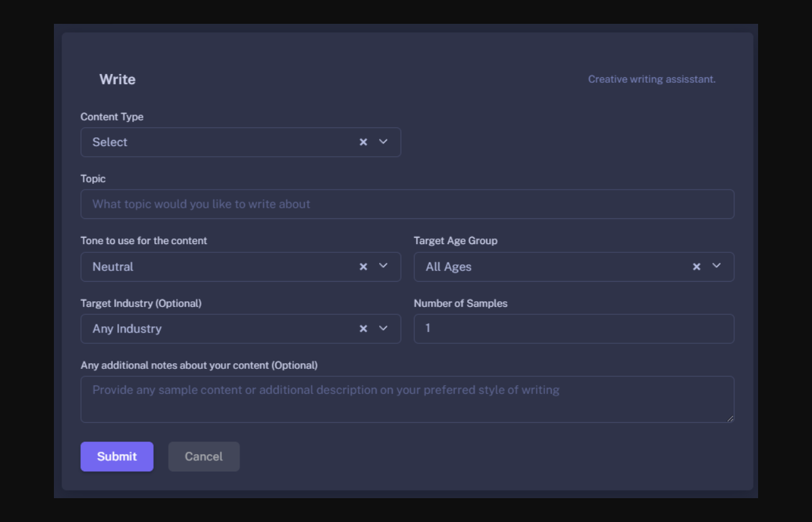Clear the Neutral tone using X icon
Image resolution: width=812 pixels, height=522 pixels.
point(363,267)
